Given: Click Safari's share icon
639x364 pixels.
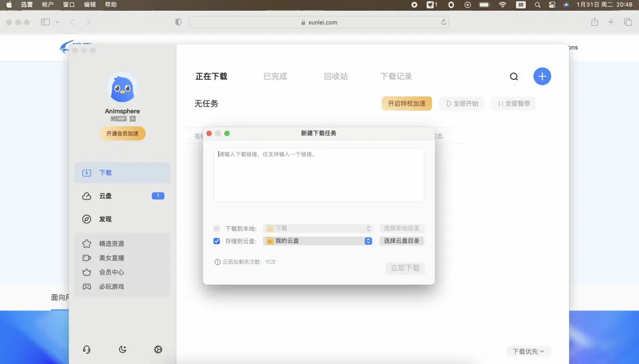Looking at the screenshot, I should 595,22.
